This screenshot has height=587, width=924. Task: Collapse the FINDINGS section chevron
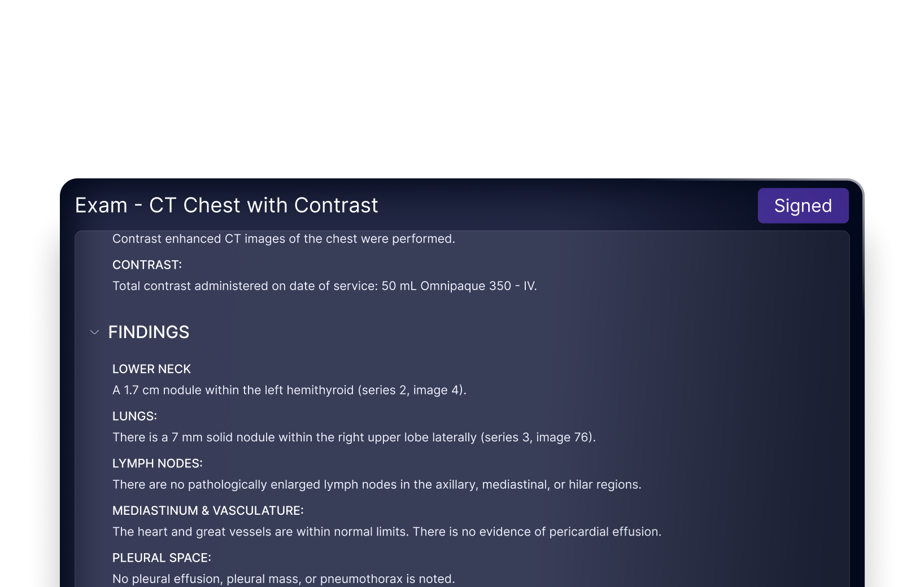[94, 332]
